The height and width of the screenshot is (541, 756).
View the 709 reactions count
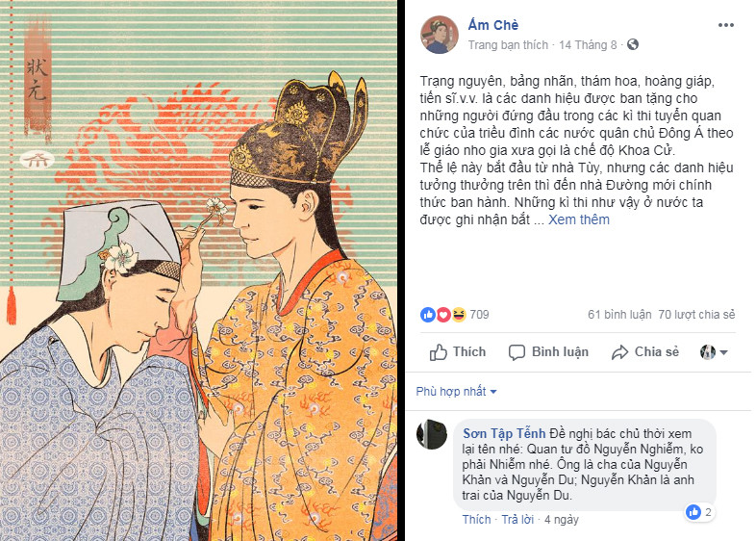(x=479, y=315)
